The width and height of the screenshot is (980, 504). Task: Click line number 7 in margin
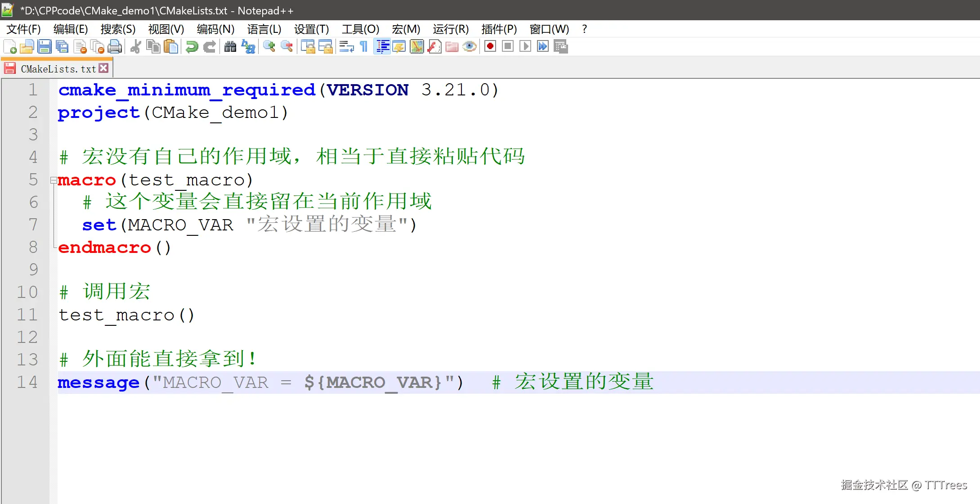33,225
